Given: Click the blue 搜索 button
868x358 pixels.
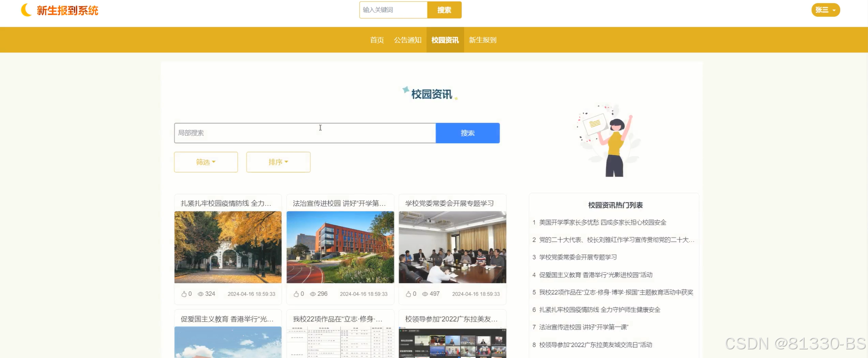Looking at the screenshot, I should [x=468, y=133].
